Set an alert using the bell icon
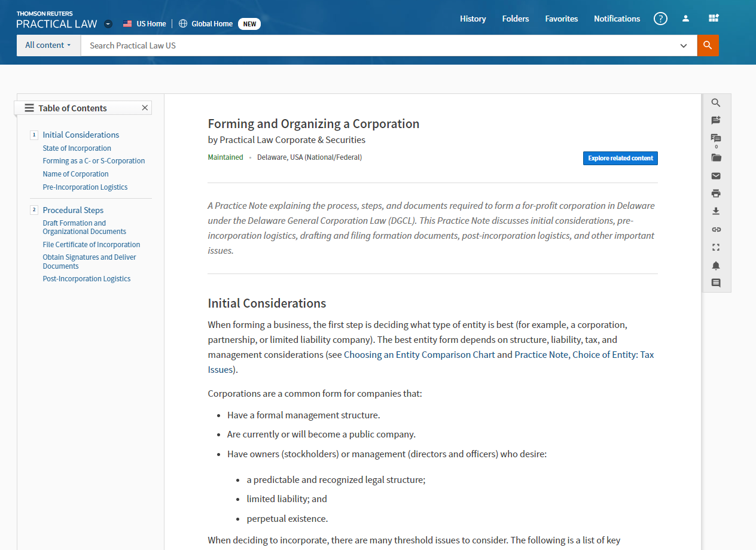Viewport: 756px width, 550px height. click(x=716, y=265)
